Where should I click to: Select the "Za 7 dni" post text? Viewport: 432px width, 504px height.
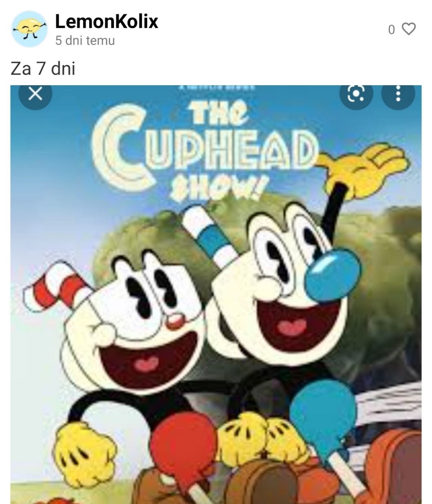[43, 68]
